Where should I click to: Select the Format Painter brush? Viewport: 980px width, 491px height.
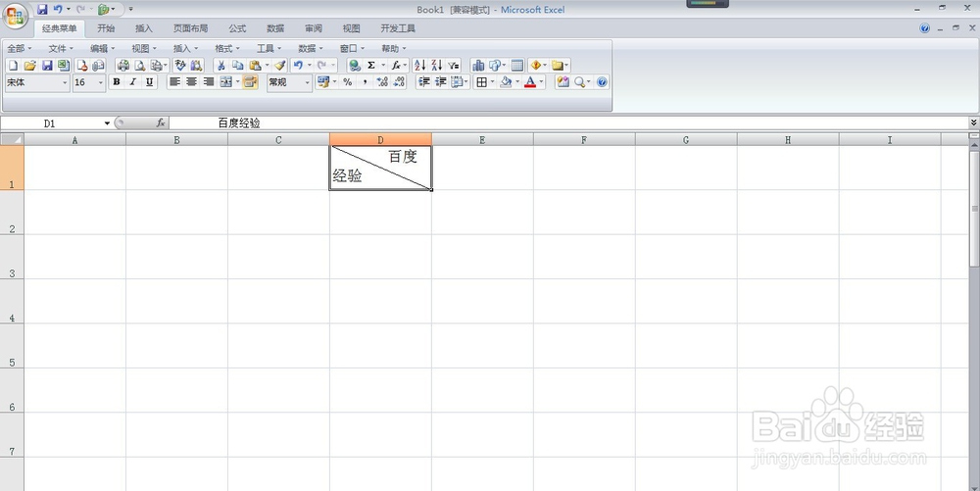(280, 65)
